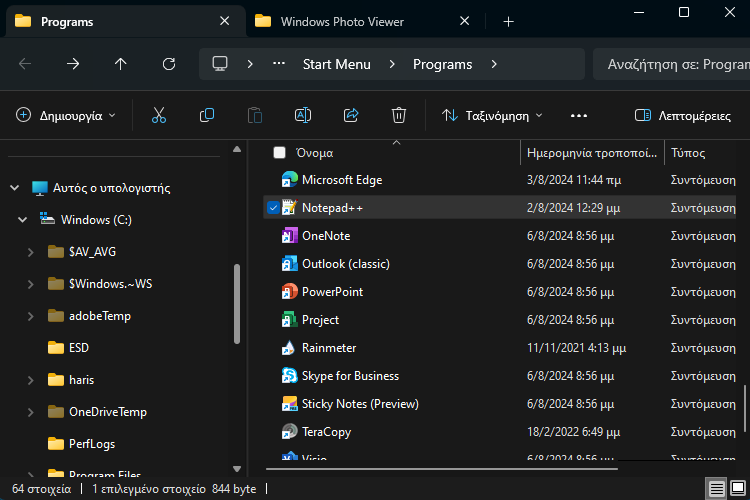Screen dimensions: 750x500
Task: Click the Rename icon
Action: click(x=303, y=115)
